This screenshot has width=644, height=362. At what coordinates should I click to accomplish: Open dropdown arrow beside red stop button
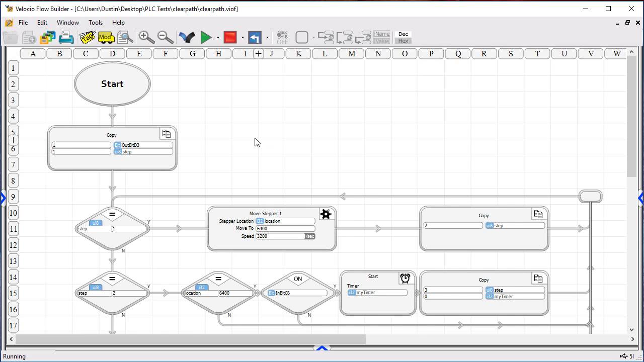pos(242,37)
